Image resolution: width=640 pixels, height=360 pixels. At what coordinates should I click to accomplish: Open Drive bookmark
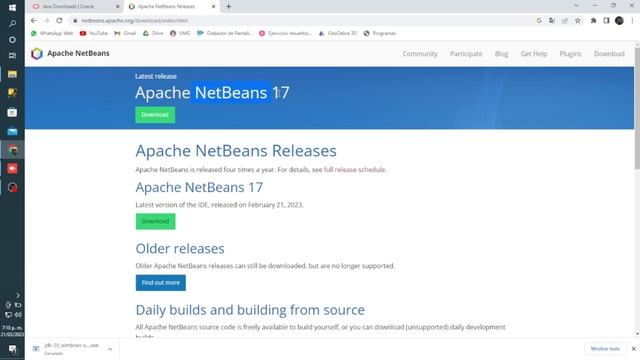(153, 33)
